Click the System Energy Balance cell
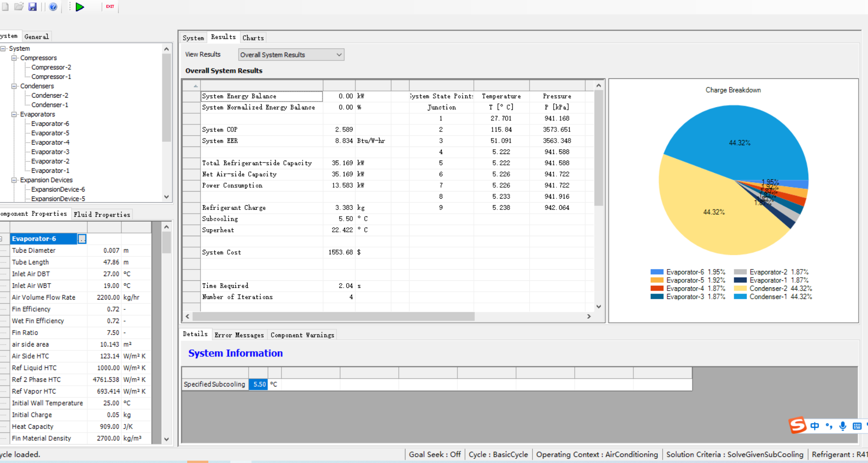This screenshot has height=463, width=868. point(262,96)
